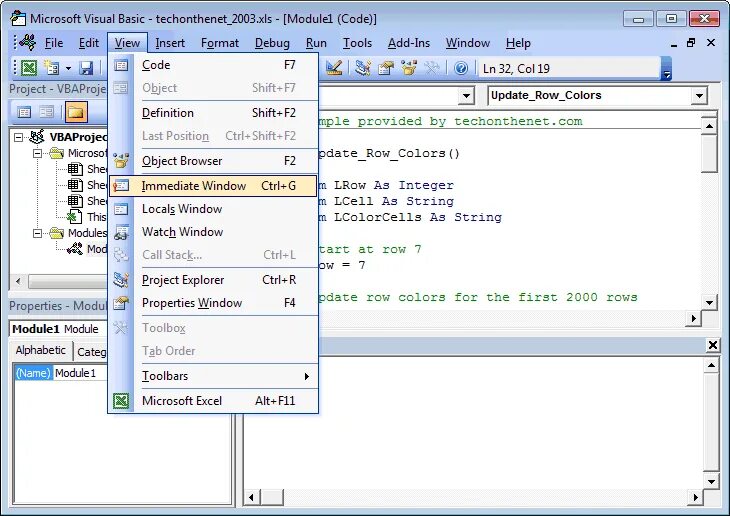
Task: Open the Help menu
Action: pos(518,43)
